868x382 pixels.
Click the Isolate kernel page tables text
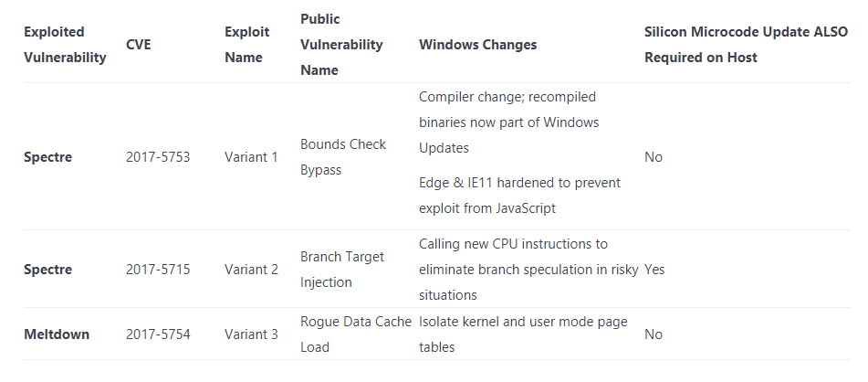click(523, 334)
